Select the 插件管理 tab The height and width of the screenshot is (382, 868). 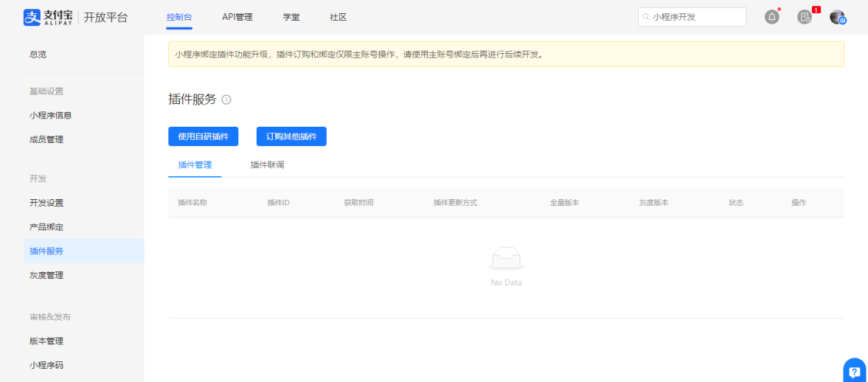tap(195, 165)
